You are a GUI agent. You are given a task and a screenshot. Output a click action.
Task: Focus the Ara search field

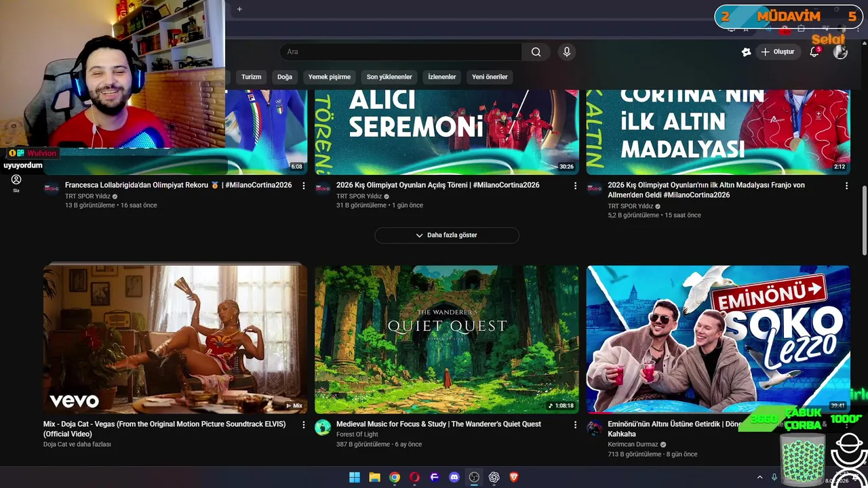[401, 52]
